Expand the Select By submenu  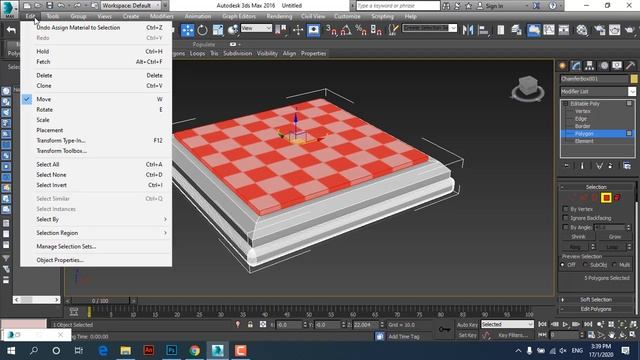click(x=96, y=219)
